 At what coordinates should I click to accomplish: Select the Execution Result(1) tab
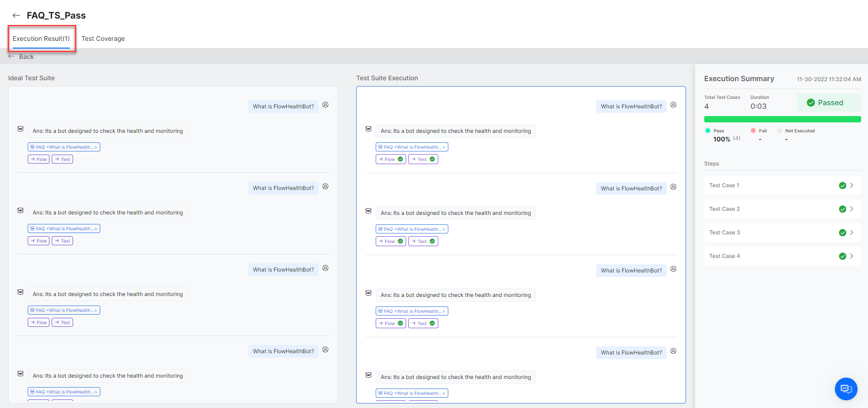click(41, 39)
